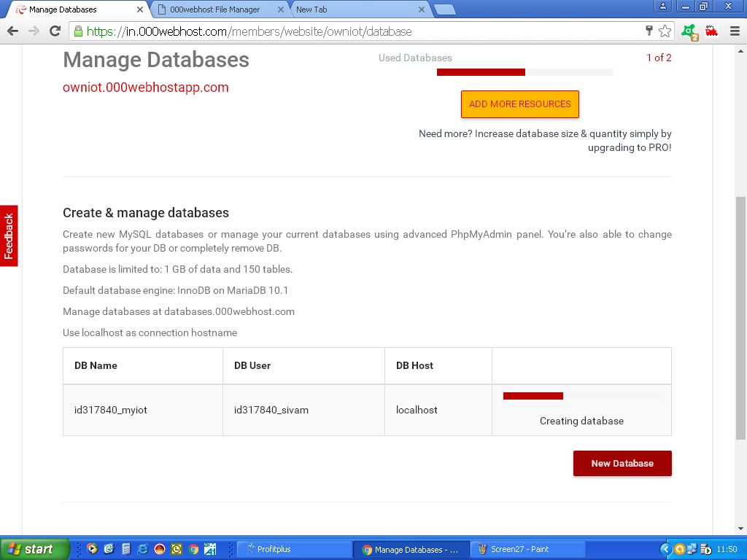Close the New Tab tab

point(421,9)
